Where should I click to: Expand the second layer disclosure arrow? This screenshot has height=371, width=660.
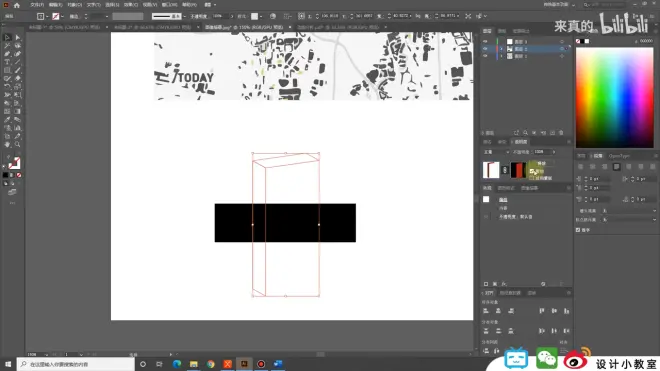(501, 49)
